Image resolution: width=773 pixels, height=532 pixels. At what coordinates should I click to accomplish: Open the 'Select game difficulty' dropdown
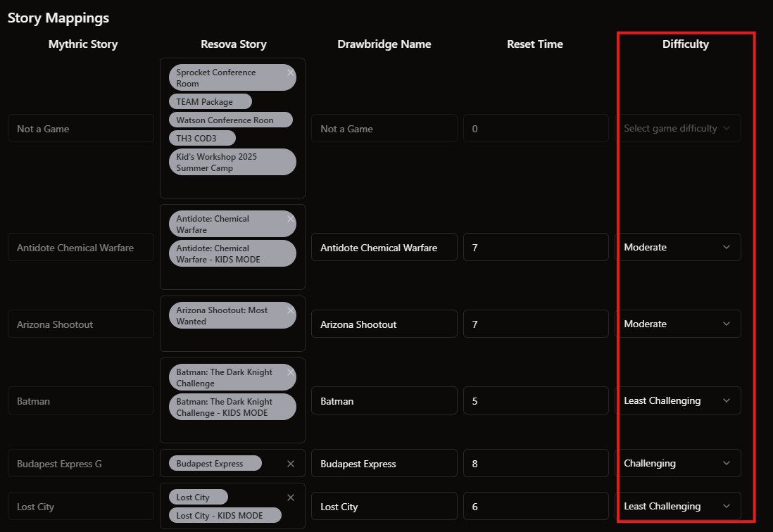(678, 128)
